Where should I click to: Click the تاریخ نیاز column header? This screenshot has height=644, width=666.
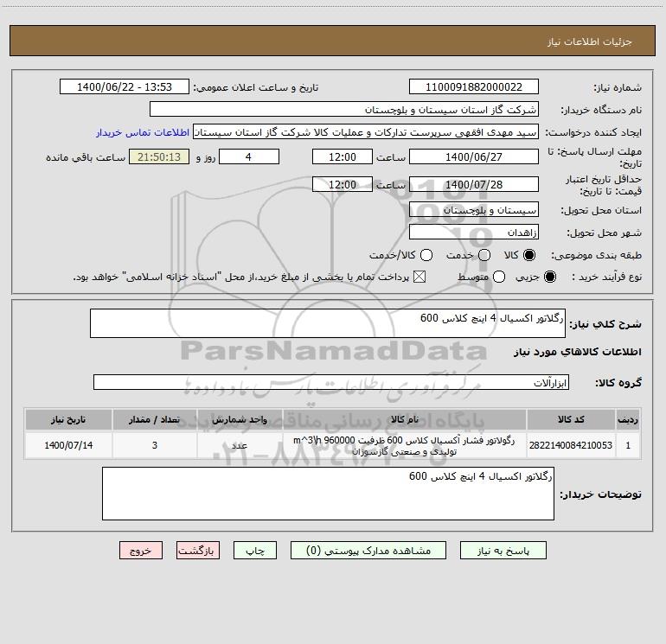[68, 419]
